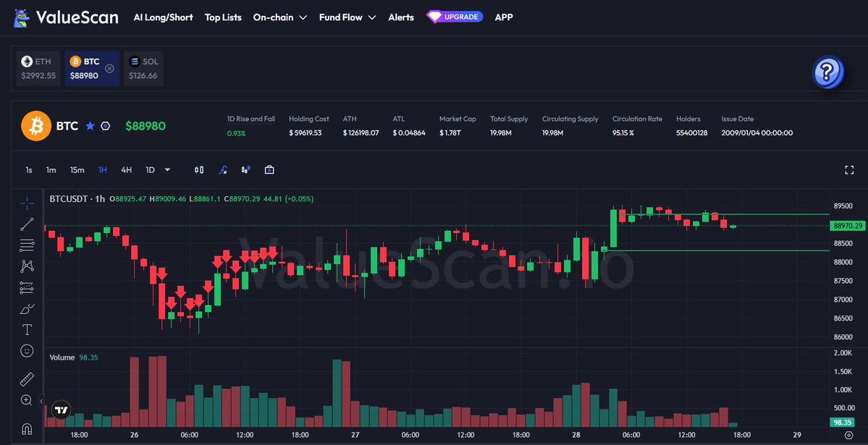Viewport: 868px width, 445px height.
Task: Select the trend line drawing tool
Action: pos(27,224)
